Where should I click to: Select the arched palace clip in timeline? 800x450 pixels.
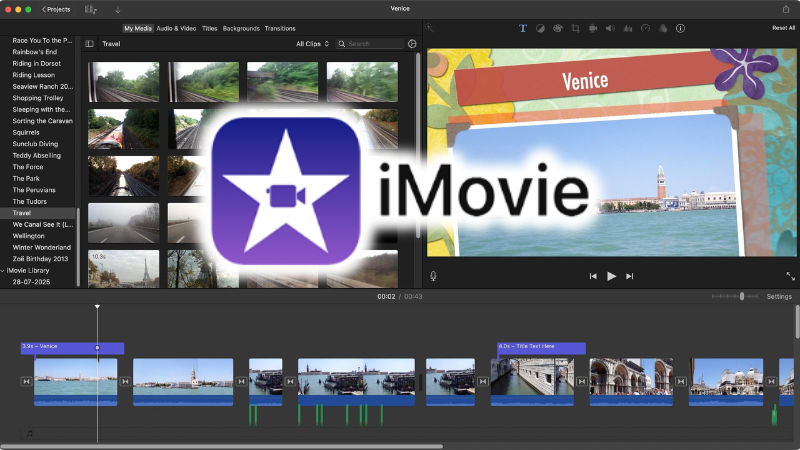631,382
